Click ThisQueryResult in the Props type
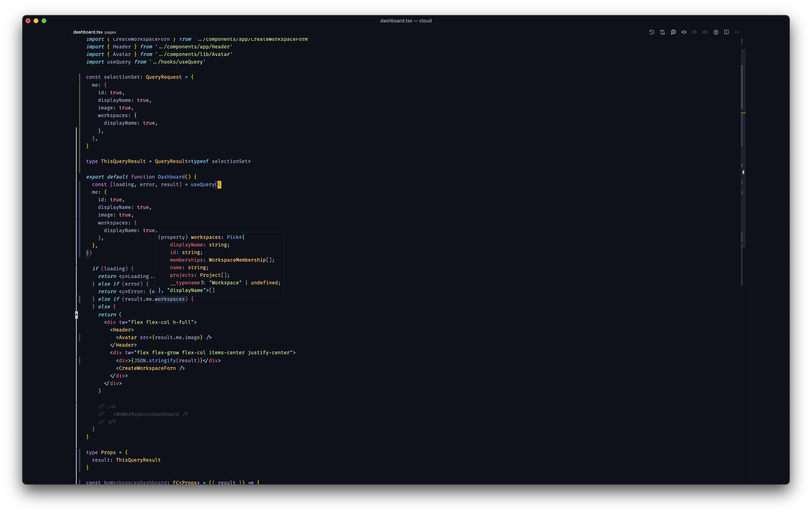Screen dimensions: 812x514 tap(138, 460)
